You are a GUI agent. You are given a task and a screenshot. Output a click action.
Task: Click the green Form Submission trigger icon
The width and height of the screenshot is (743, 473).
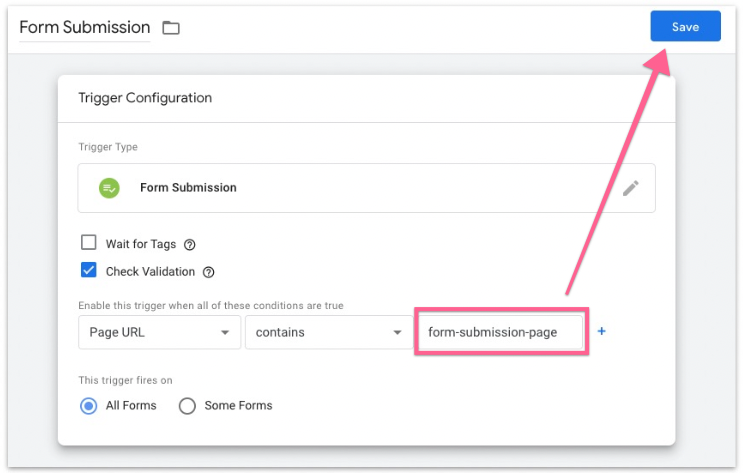tap(109, 188)
